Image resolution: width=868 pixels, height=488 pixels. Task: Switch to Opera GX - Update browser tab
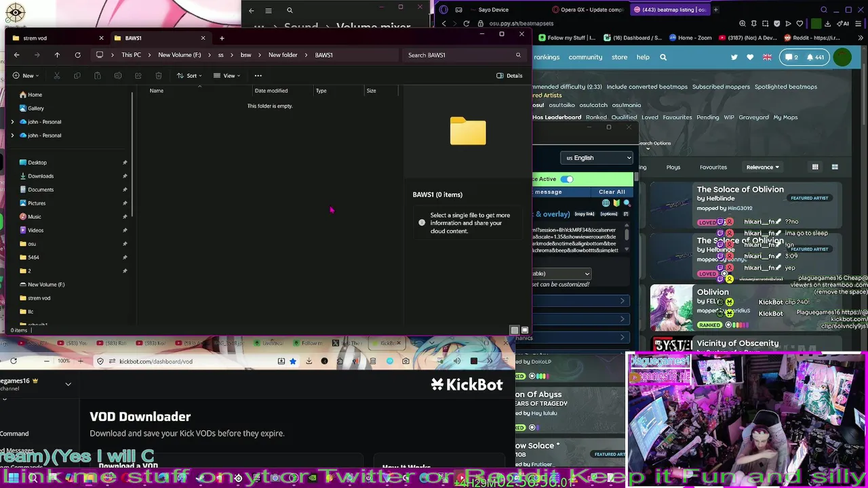point(589,9)
